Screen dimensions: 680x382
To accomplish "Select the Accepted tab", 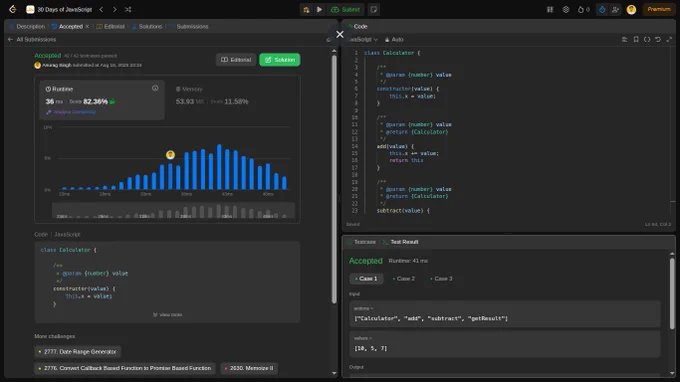I will pyautogui.click(x=67, y=26).
